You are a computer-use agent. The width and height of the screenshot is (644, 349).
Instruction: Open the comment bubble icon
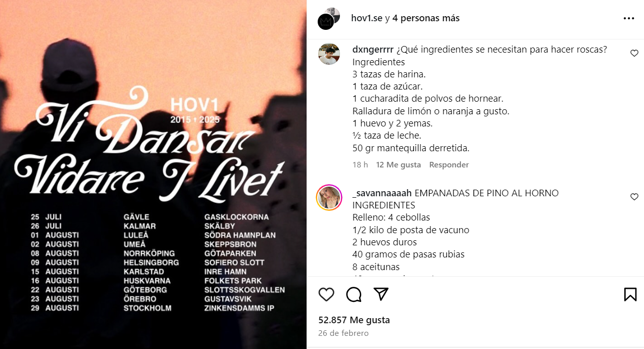point(354,294)
